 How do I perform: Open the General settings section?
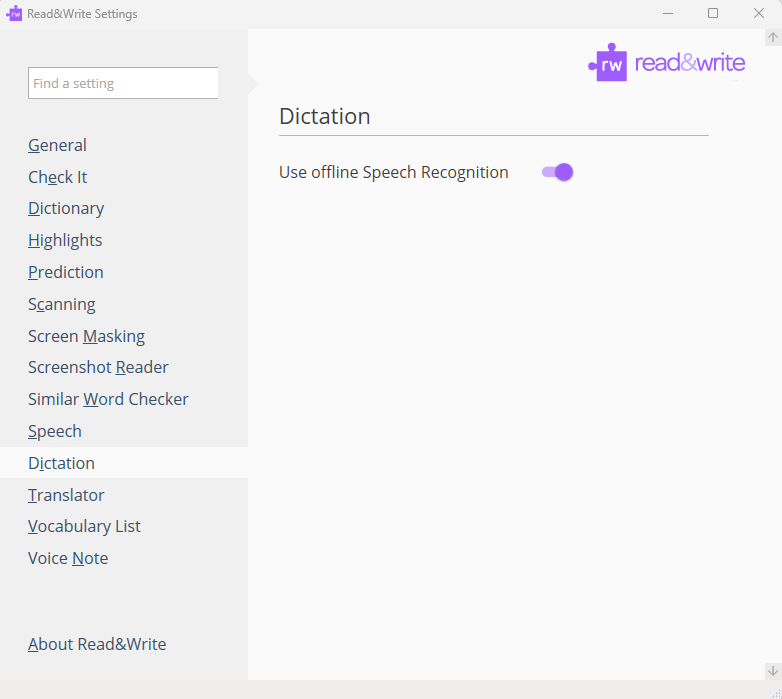click(57, 145)
